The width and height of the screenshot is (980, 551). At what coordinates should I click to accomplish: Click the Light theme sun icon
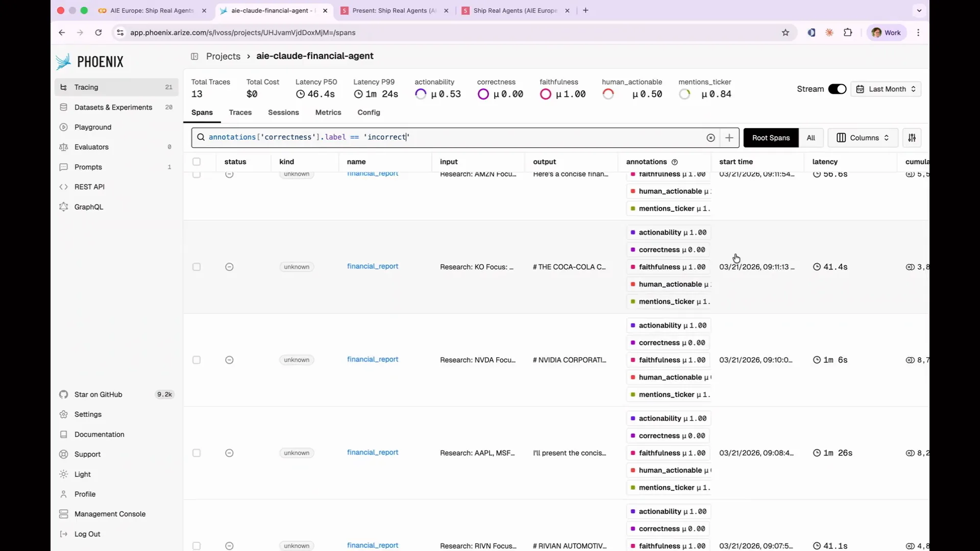(x=64, y=474)
